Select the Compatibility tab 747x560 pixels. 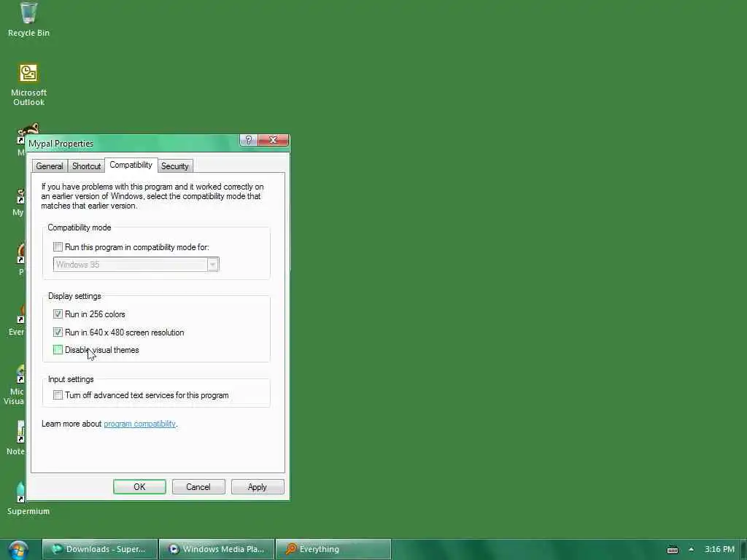tap(131, 165)
